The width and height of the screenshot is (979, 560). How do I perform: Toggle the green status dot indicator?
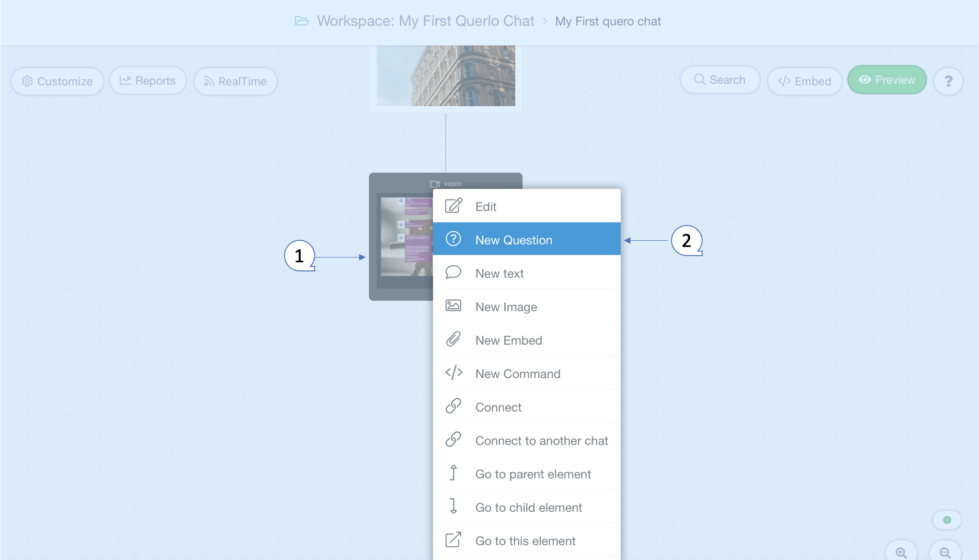(x=947, y=520)
